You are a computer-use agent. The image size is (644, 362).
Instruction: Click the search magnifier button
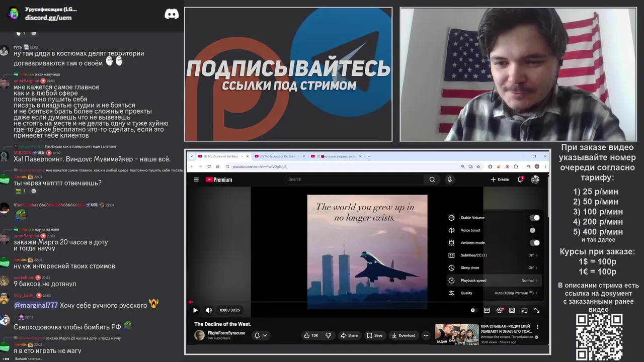(x=432, y=179)
